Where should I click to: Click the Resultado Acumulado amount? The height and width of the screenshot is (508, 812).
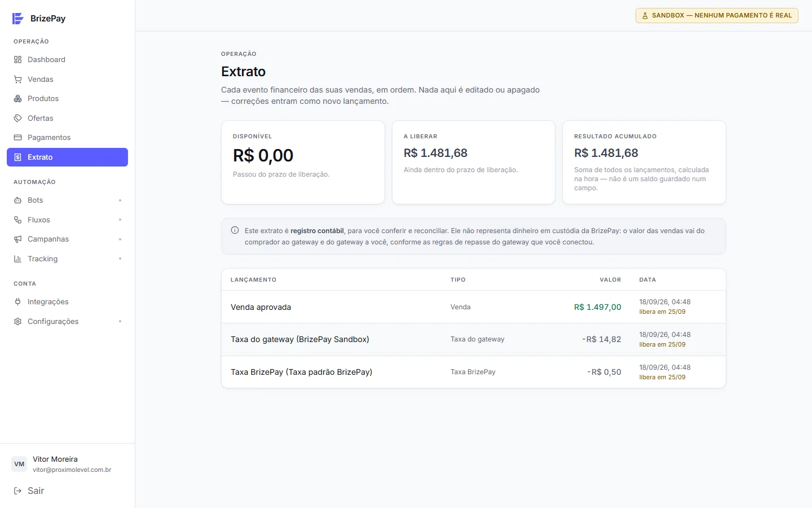coord(606,153)
